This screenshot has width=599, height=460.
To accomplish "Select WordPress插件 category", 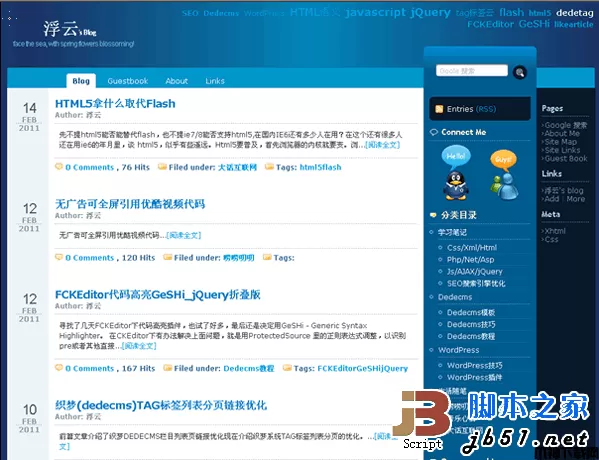I will [474, 377].
